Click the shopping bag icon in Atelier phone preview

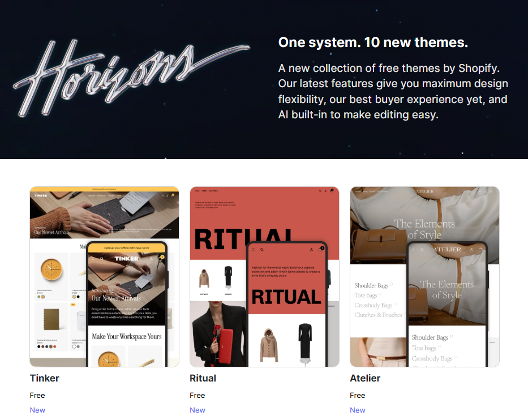(480, 250)
